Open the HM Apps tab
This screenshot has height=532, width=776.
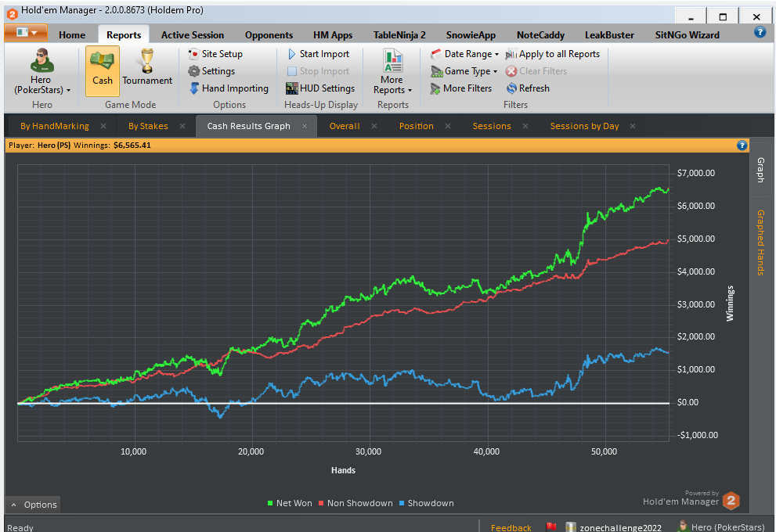pos(333,35)
